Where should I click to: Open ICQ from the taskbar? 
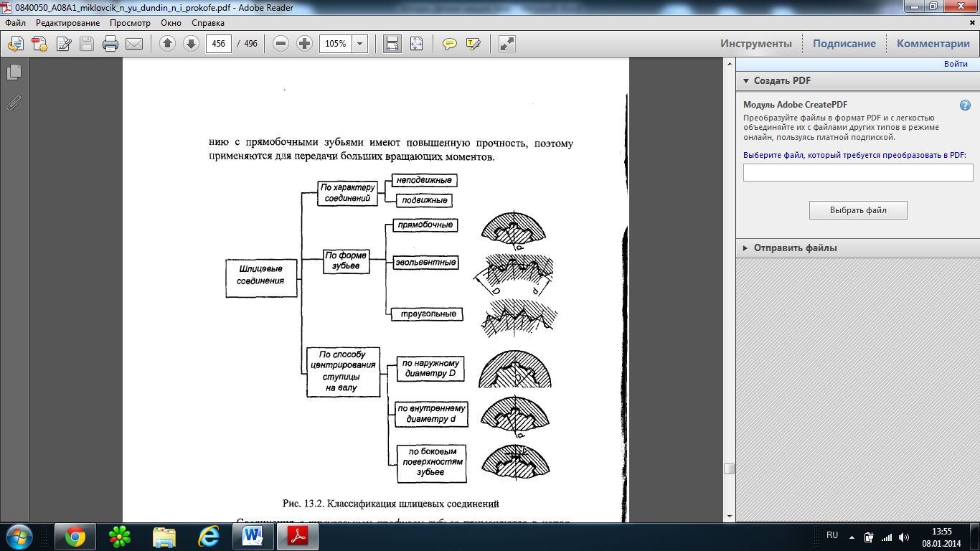[119, 536]
